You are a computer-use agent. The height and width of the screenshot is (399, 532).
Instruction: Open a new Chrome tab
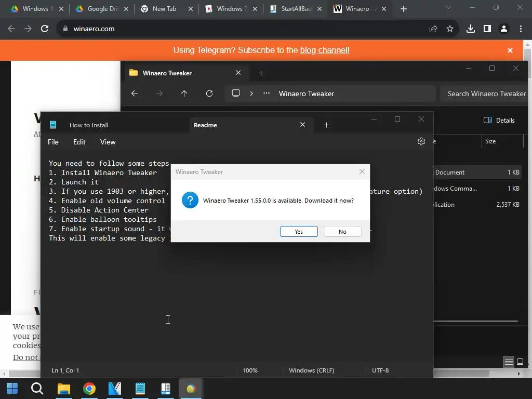click(x=403, y=9)
